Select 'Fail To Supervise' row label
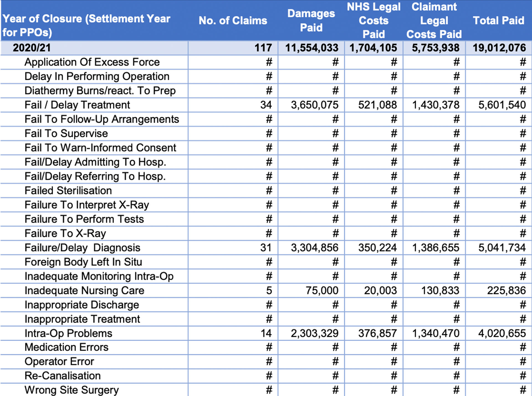Screen dimensions: 532x396 coord(66,133)
